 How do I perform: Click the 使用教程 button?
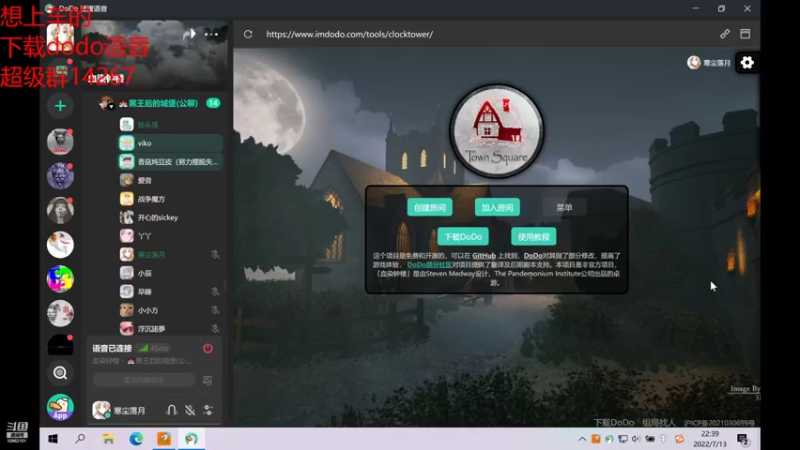click(534, 237)
